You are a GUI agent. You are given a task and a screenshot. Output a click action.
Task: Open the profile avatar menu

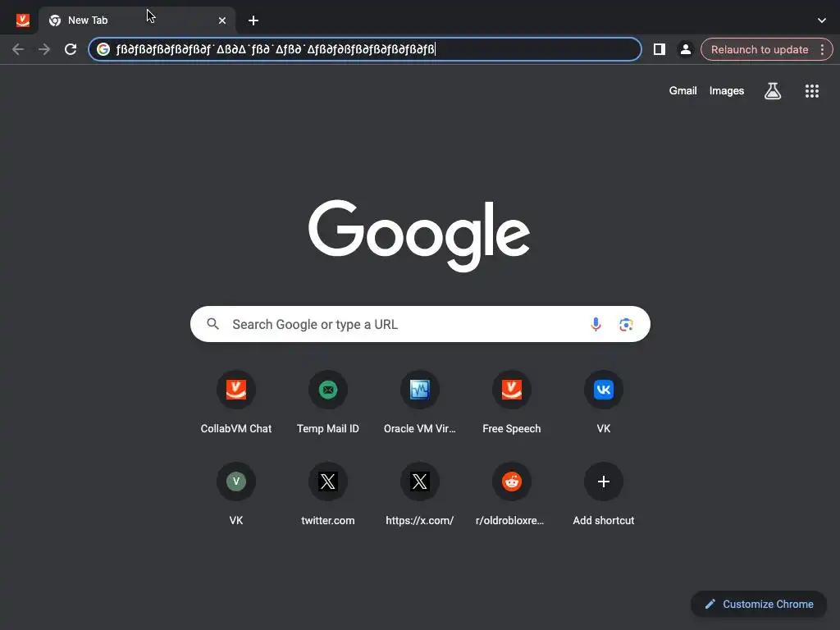(x=685, y=49)
